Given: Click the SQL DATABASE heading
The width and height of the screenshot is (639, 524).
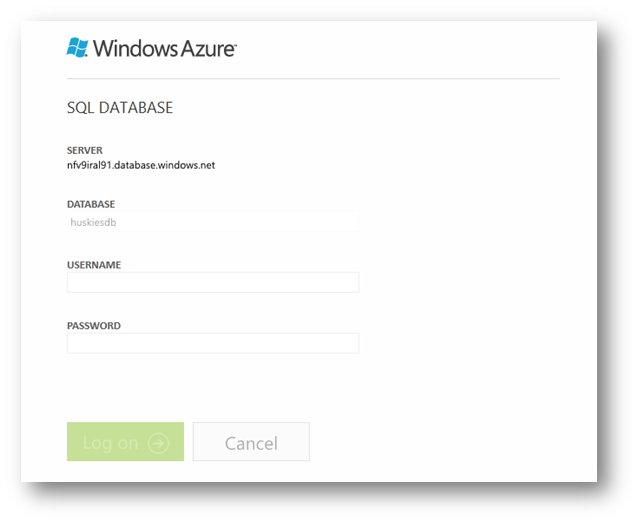Looking at the screenshot, I should [x=120, y=108].
